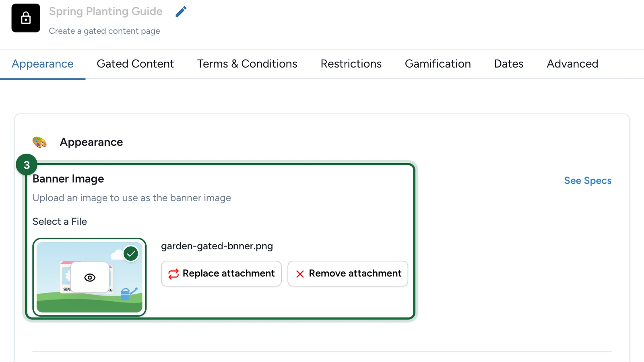Click the Spring Planting Guide title
The height and width of the screenshot is (362, 644).
(x=106, y=11)
